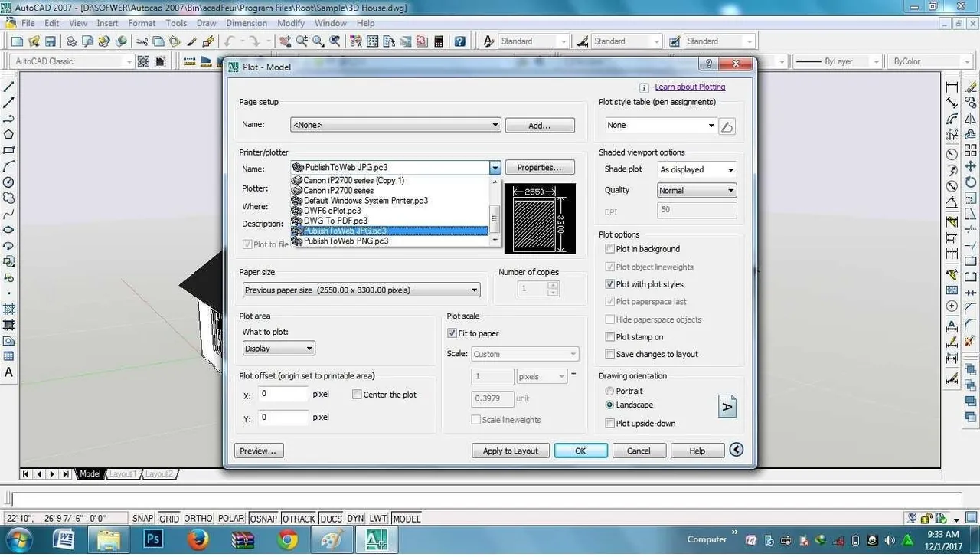
Task: Click the Preview... button
Action: coord(259,451)
